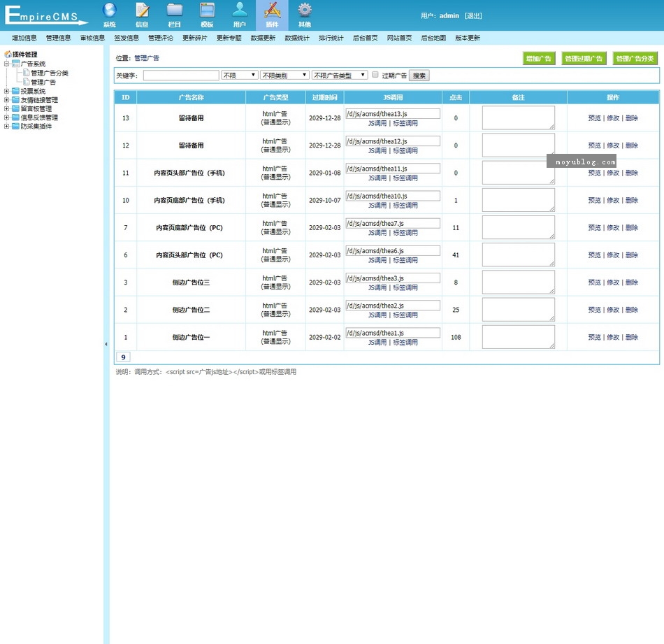This screenshot has height=644, width=664.
Task: Open 管理信息 in the submenu bar
Action: [x=59, y=38]
